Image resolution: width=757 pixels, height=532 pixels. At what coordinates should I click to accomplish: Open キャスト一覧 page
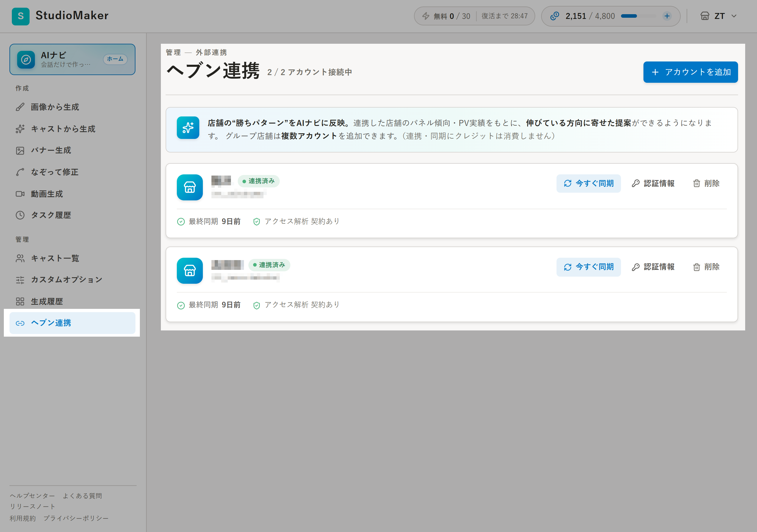[x=72, y=258]
